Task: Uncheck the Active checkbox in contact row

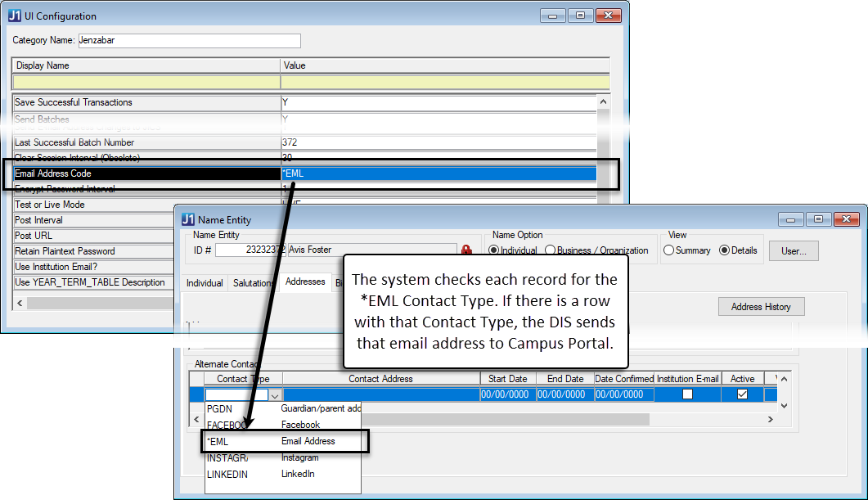Action: [x=742, y=394]
